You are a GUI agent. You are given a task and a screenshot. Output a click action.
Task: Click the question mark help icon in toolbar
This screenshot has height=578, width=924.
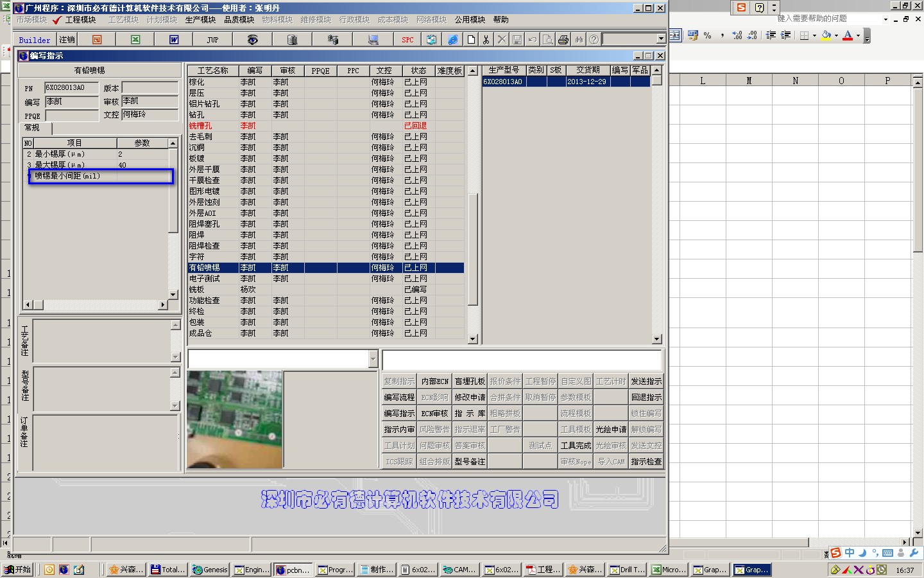pyautogui.click(x=594, y=40)
